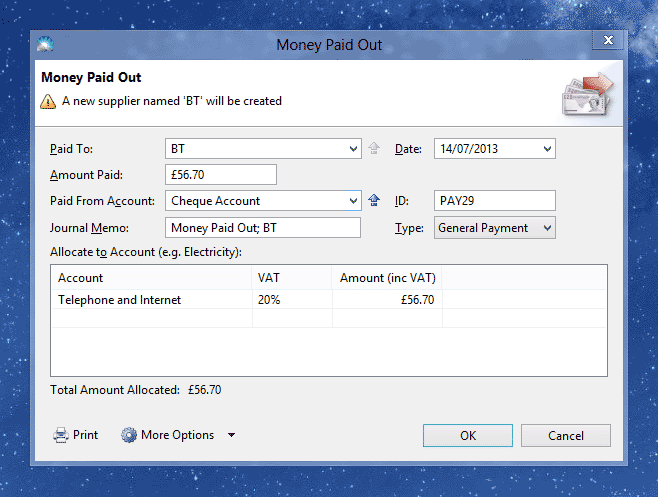Click the Paid To label
The width and height of the screenshot is (658, 497).
click(71, 149)
